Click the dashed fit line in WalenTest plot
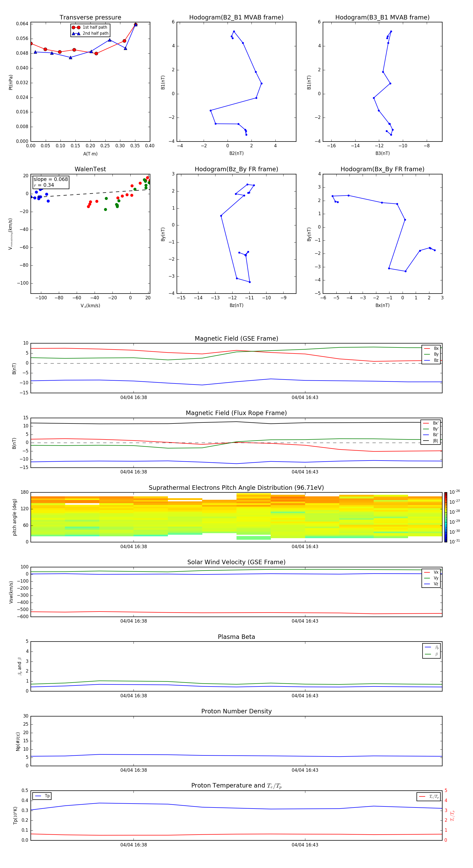 [x=90, y=193]
